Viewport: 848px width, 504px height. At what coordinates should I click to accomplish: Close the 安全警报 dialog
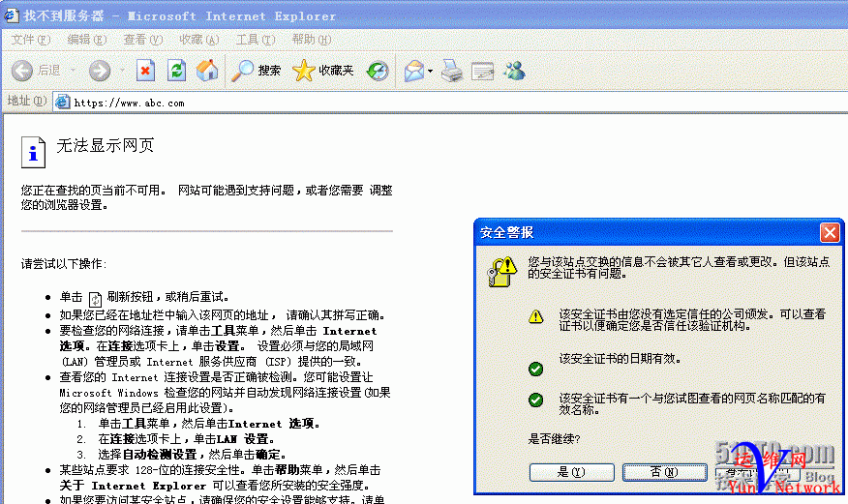click(x=830, y=233)
